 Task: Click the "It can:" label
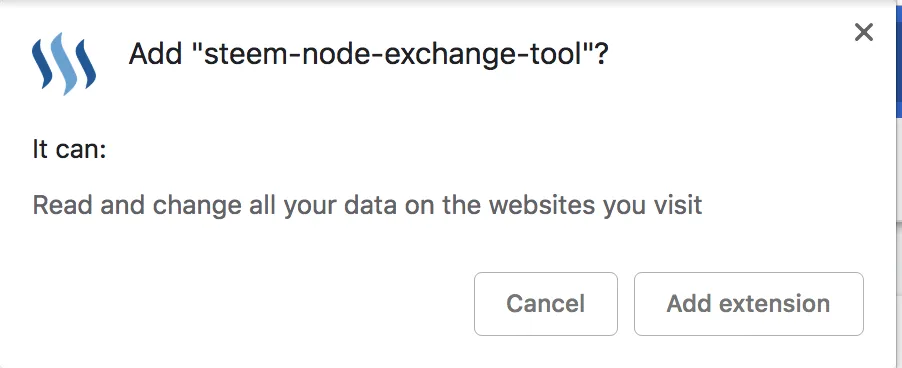coord(69,150)
